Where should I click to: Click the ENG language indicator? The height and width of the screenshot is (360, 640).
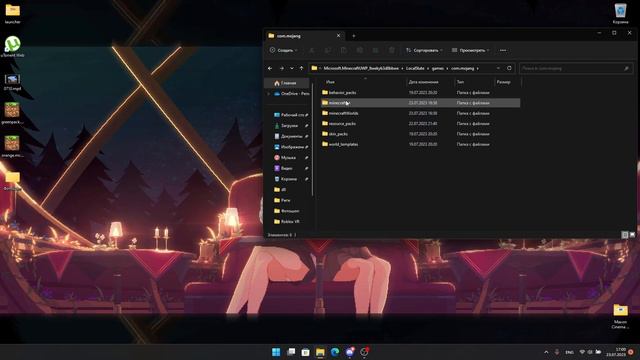pyautogui.click(x=569, y=352)
